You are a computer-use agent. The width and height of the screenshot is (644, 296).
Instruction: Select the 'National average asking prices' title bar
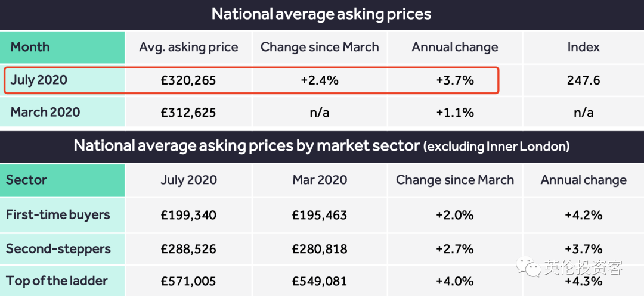[321, 14]
